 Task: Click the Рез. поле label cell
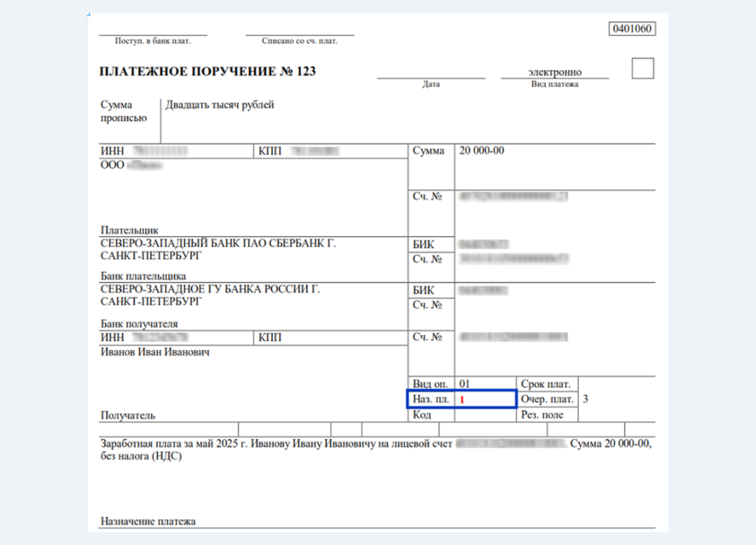[x=542, y=415]
